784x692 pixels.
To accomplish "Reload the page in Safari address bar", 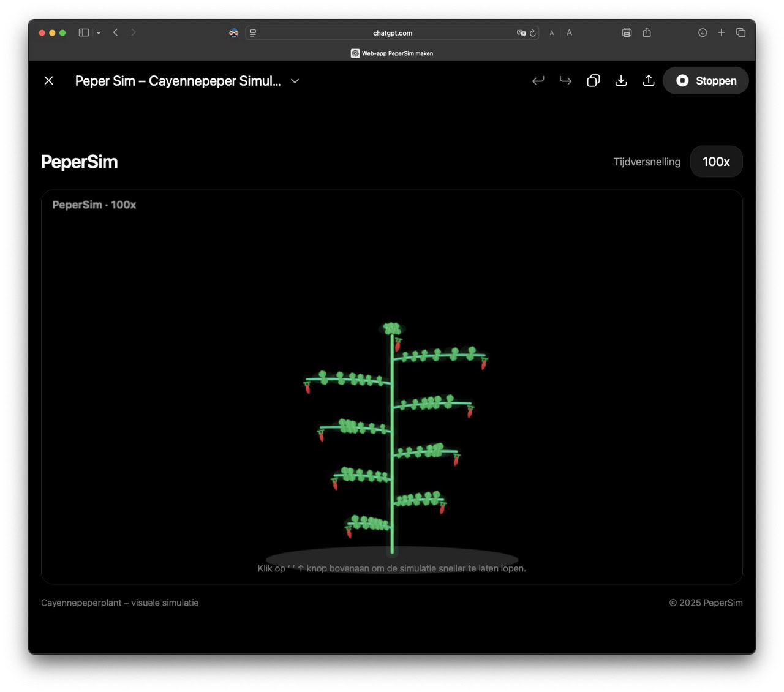I will [533, 33].
